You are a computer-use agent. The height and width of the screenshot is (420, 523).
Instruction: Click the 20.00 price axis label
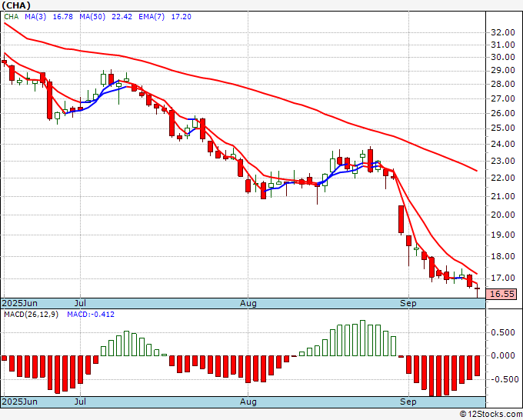coord(503,215)
